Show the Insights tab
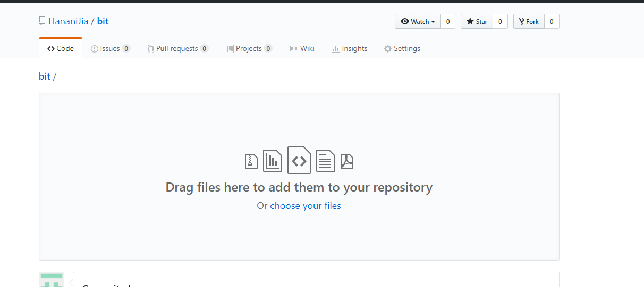Viewport: 644px width, 287px height. (x=349, y=48)
